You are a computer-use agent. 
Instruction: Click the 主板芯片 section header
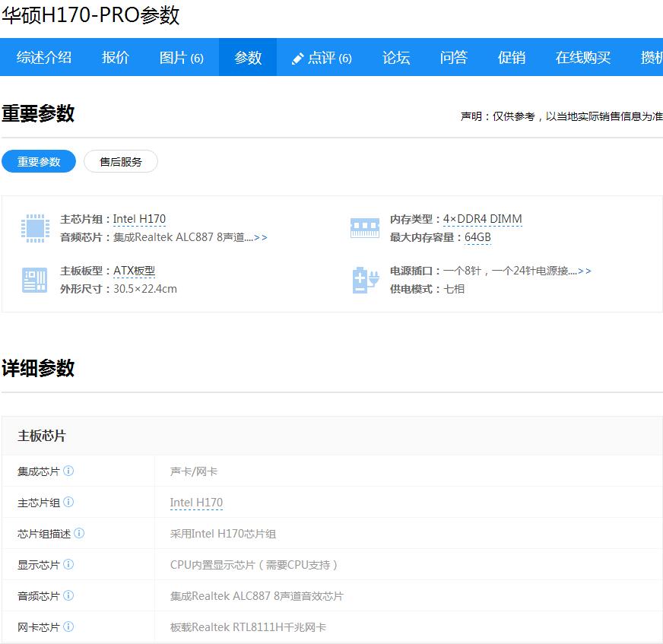[x=41, y=436]
